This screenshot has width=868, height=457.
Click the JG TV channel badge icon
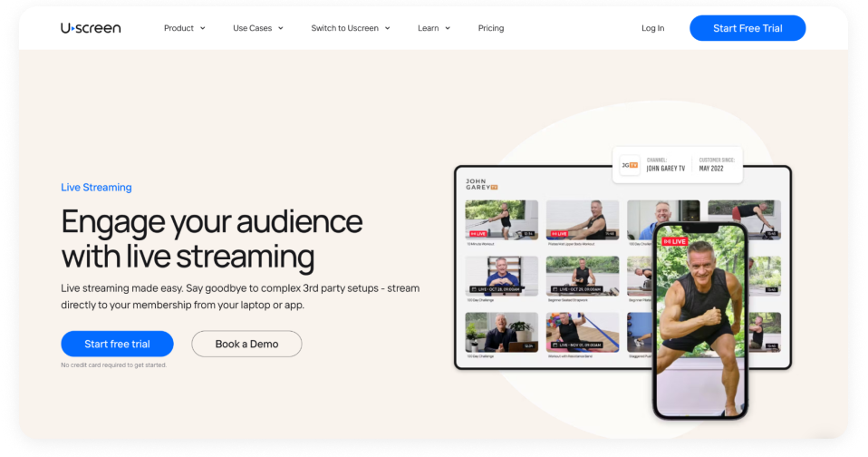tap(629, 166)
